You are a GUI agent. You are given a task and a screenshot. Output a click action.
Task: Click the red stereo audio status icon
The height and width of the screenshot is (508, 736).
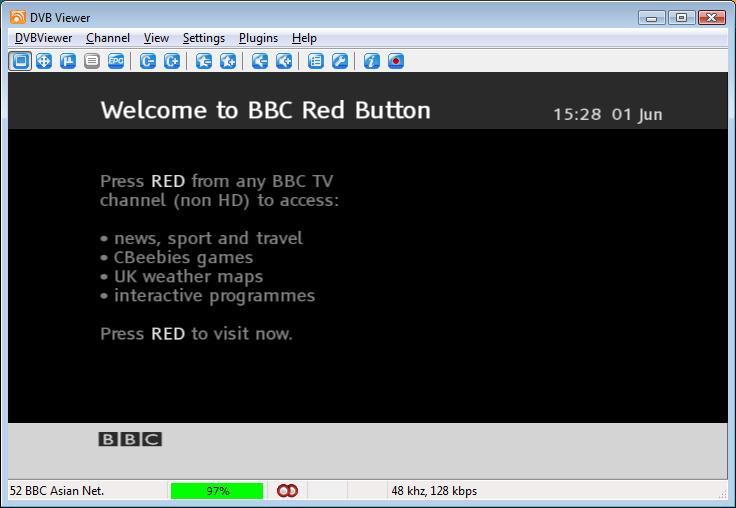(x=287, y=491)
